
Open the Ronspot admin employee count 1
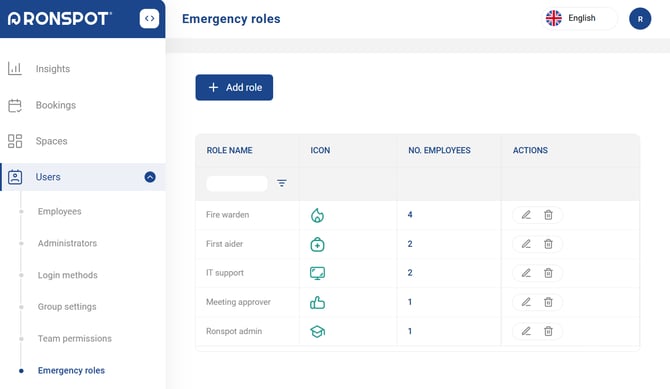pos(410,331)
